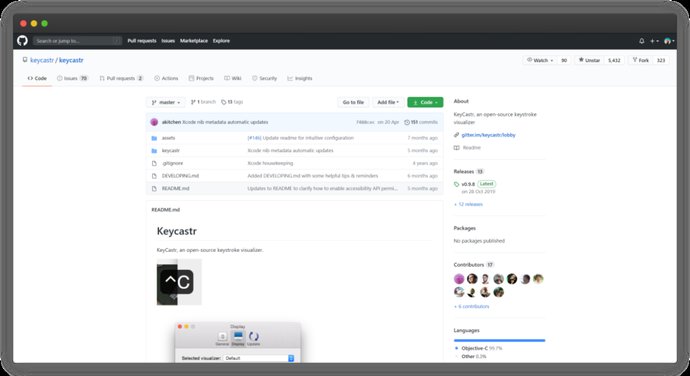Viewport: 690px width, 376px height.
Task: Click the v0.9.8 release tag
Action: coord(468,184)
